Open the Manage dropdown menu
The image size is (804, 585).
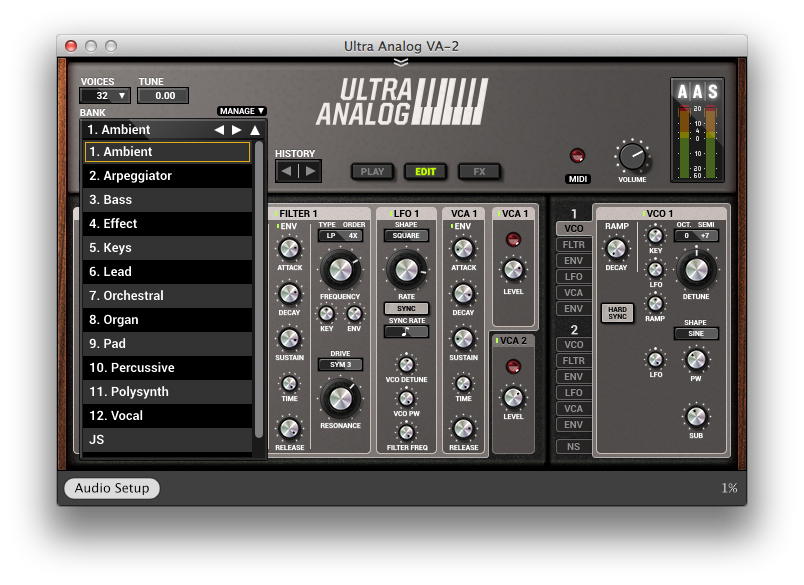pos(241,111)
